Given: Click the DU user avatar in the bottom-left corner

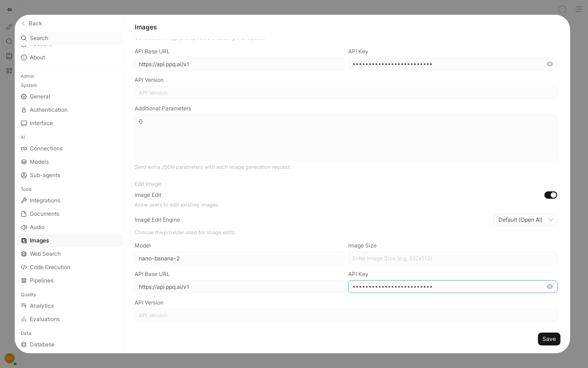Looking at the screenshot, I should point(10,358).
